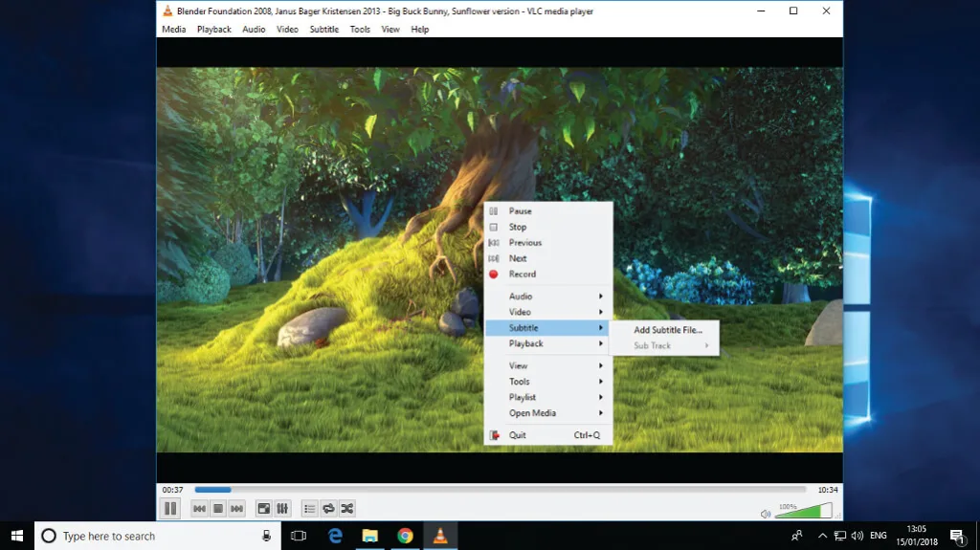
Task: Expand View submenu in context menu
Action: coord(548,365)
